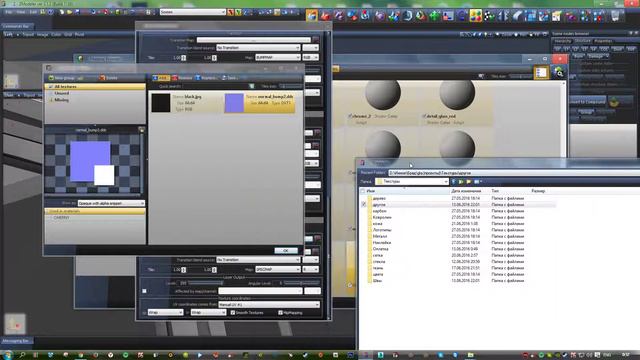
Task: Click the highlighted orange tool icon in top toolbar
Action: [312, 16]
